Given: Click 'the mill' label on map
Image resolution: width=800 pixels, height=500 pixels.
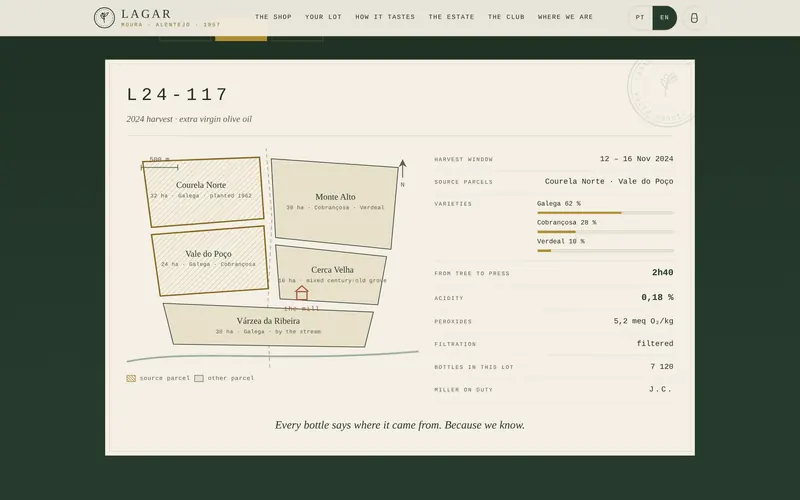Looking at the screenshot, I should coord(302,309).
